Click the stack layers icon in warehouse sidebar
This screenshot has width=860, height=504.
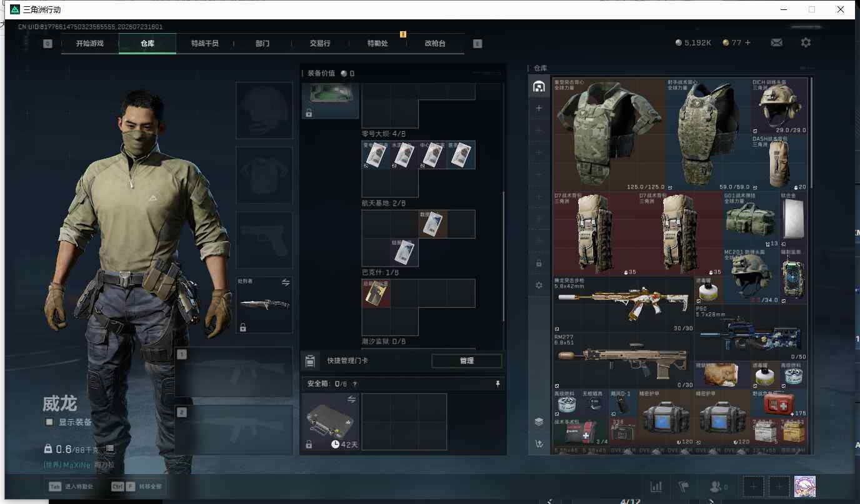click(x=539, y=422)
